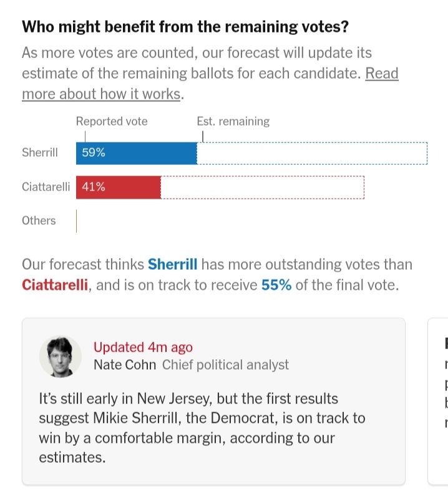Image resolution: width=448 pixels, height=494 pixels.
Task: Click the "Updated 4m ago" timestamp
Action: pyautogui.click(x=143, y=347)
